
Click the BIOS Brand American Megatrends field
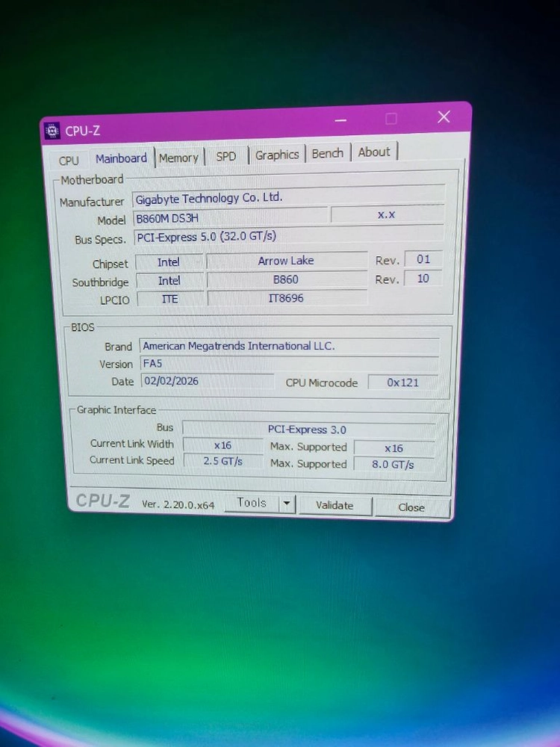tap(289, 347)
